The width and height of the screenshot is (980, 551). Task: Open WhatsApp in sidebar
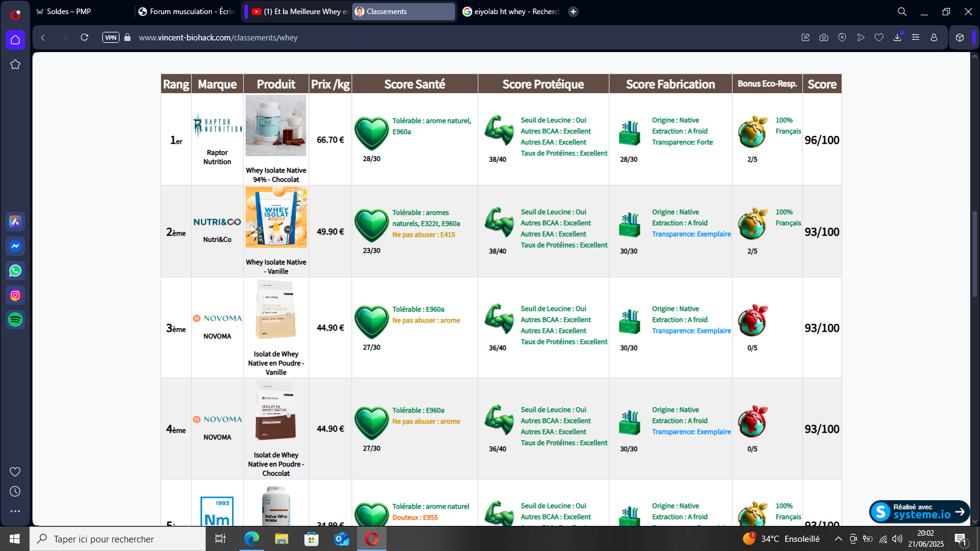click(x=15, y=271)
